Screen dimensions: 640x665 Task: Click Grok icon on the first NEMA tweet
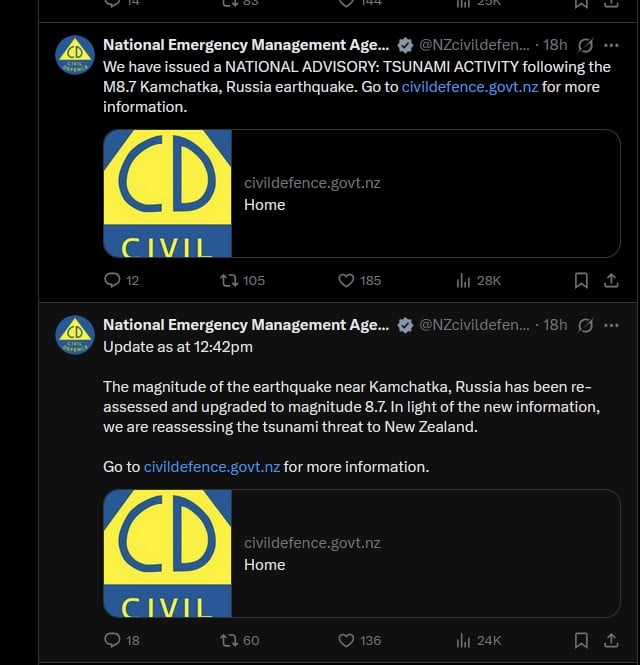pos(585,45)
